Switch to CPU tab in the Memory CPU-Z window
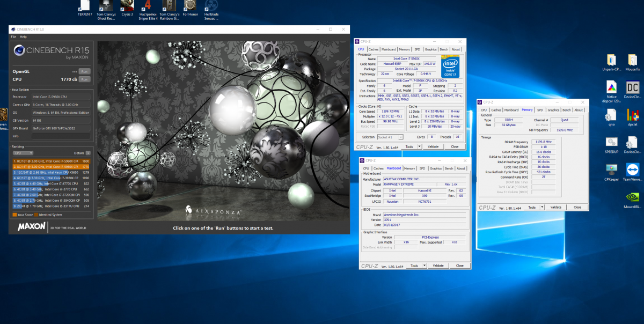This screenshot has width=644, height=324. click(x=484, y=110)
